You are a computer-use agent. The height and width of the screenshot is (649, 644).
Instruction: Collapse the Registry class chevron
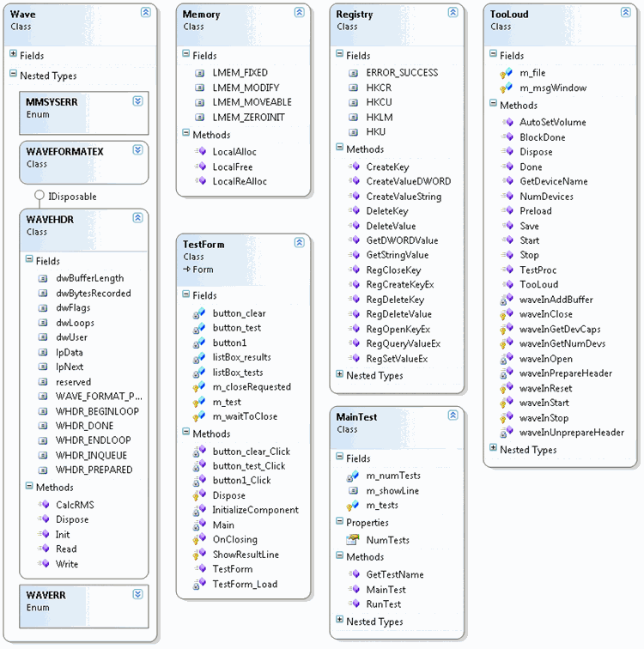click(453, 12)
